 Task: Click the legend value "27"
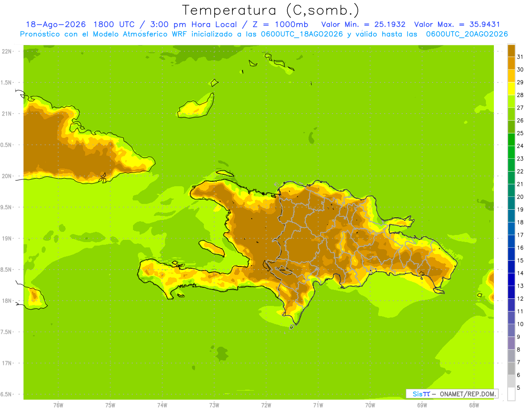click(x=520, y=108)
